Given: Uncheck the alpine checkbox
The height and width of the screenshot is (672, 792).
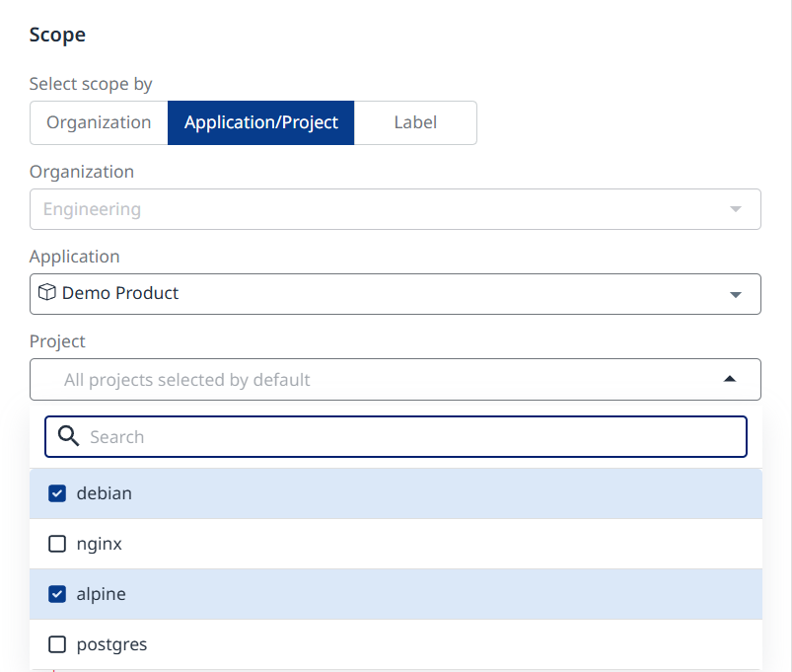Looking at the screenshot, I should (57, 594).
